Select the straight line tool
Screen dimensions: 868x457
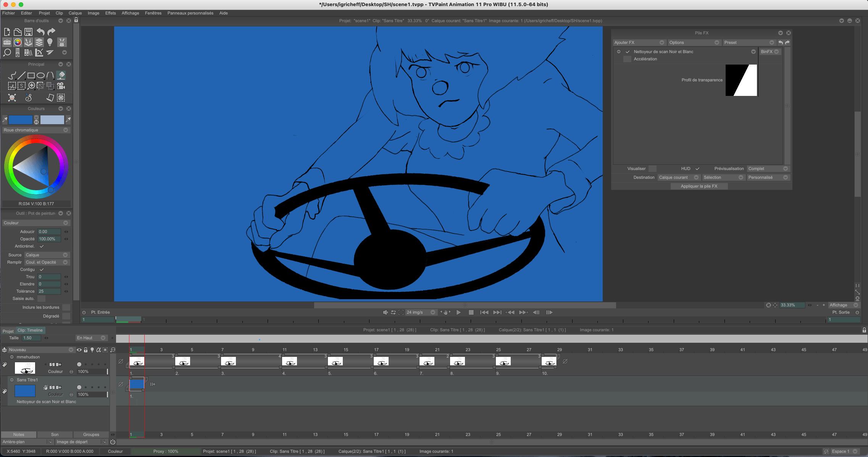21,75
